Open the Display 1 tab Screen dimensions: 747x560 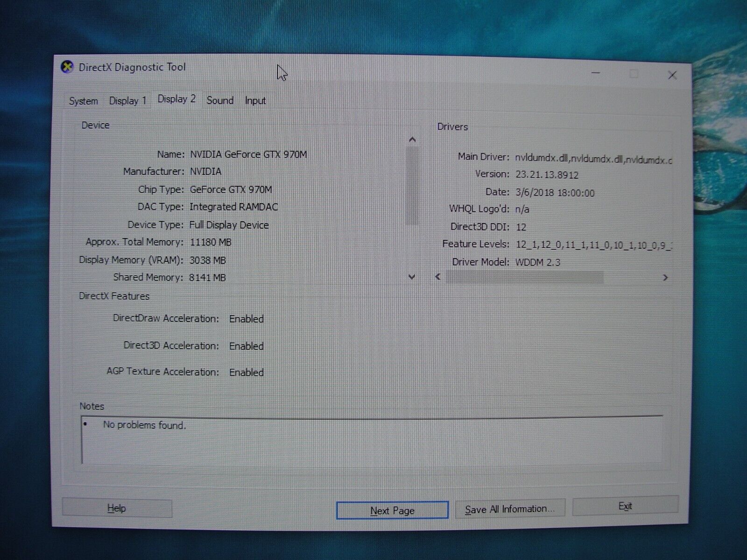[x=127, y=101]
